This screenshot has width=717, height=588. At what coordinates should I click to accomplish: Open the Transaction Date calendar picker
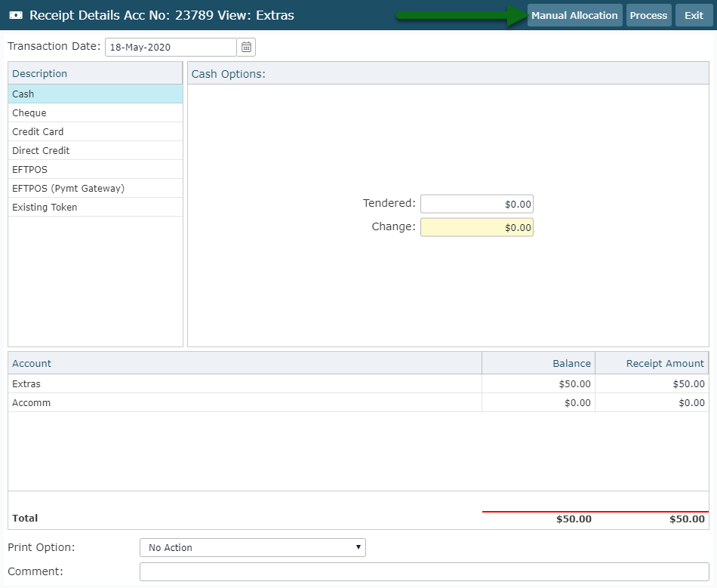tap(246, 47)
